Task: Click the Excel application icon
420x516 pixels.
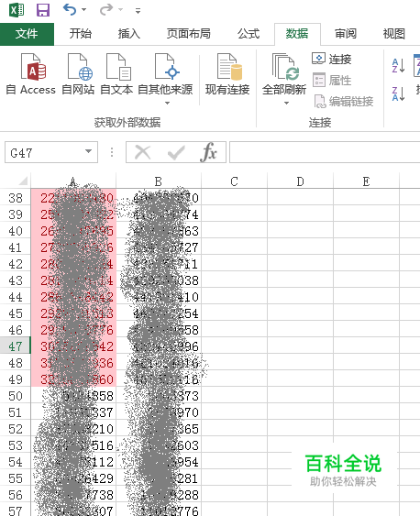Action: (17, 10)
